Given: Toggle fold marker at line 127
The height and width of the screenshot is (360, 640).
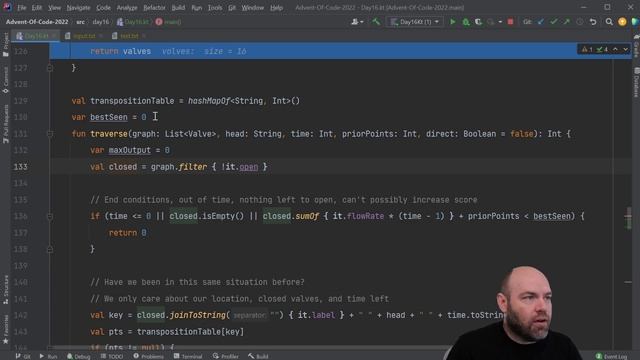Looking at the screenshot, I should [50, 68].
